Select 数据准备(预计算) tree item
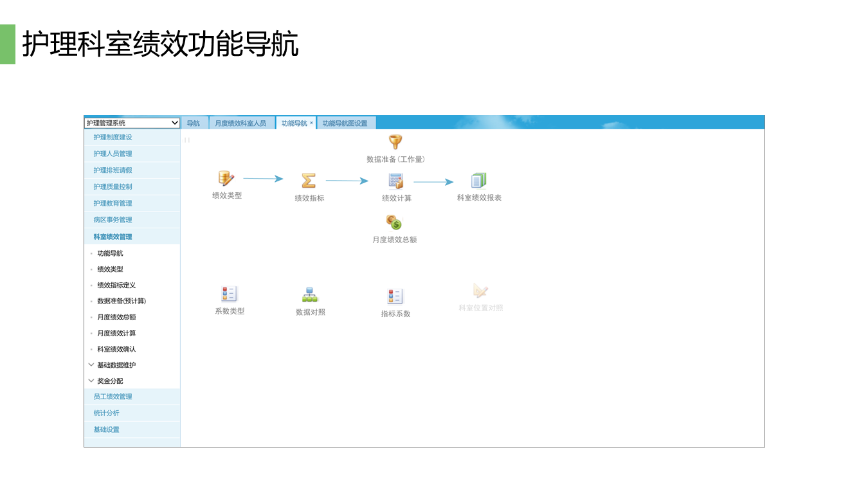This screenshot has height=488, width=868. pos(122,301)
